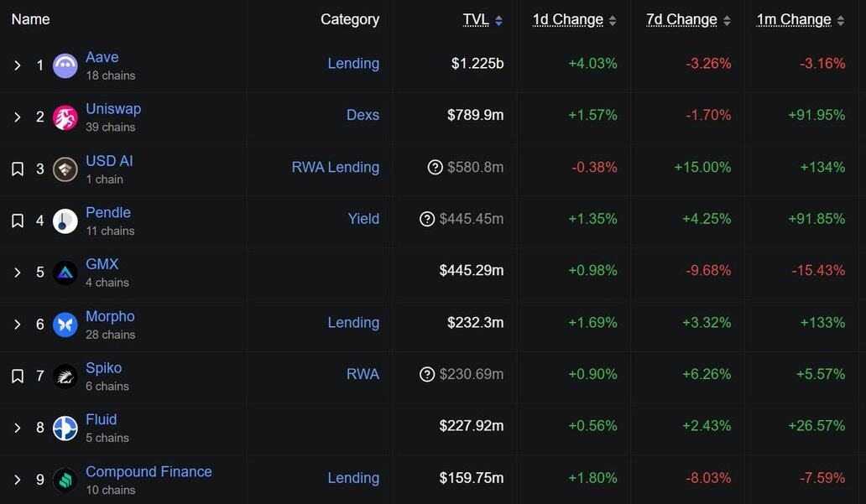Open the RWA Lending category link

click(x=335, y=168)
